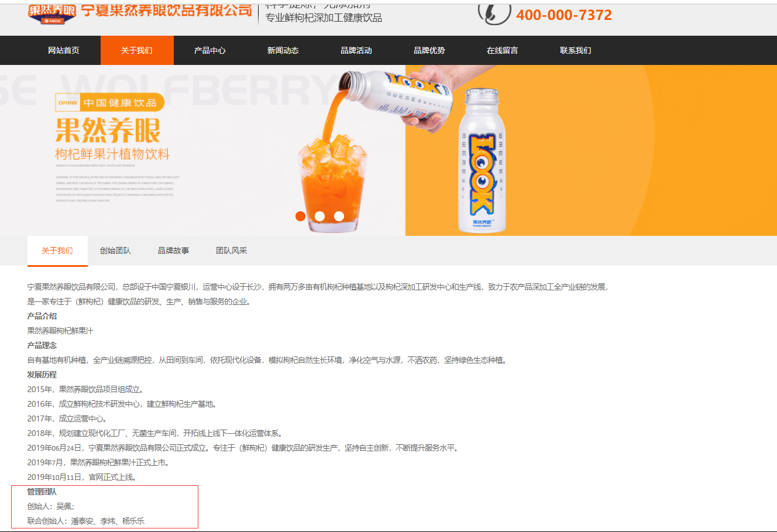The image size is (777, 532).
Task: Switch to the third carousel slide dot
Action: coord(339,216)
